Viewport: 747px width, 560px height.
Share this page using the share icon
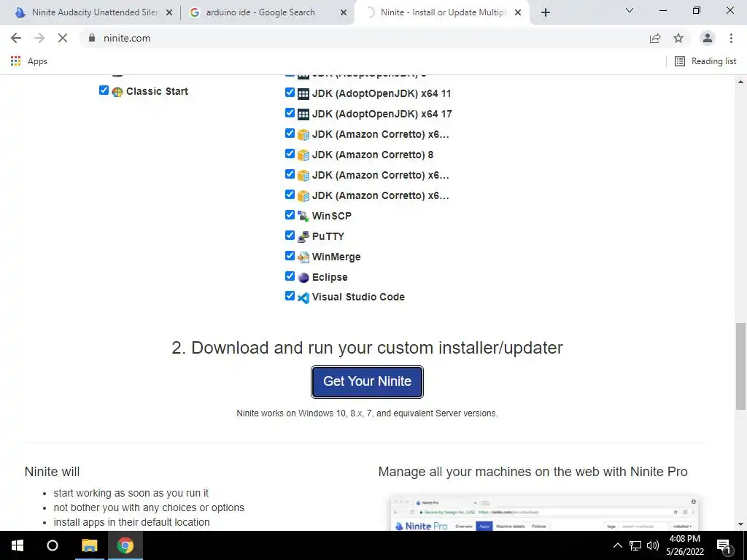[x=655, y=38]
